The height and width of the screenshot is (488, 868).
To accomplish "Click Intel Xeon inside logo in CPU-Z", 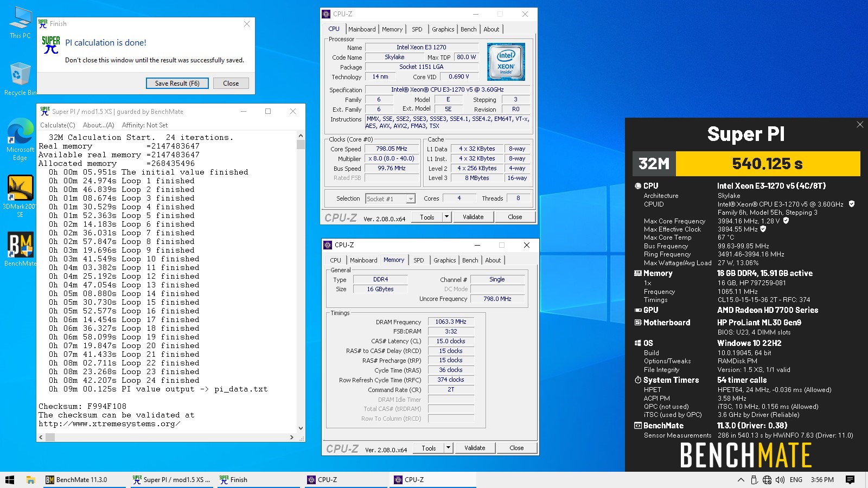I will tap(506, 62).
